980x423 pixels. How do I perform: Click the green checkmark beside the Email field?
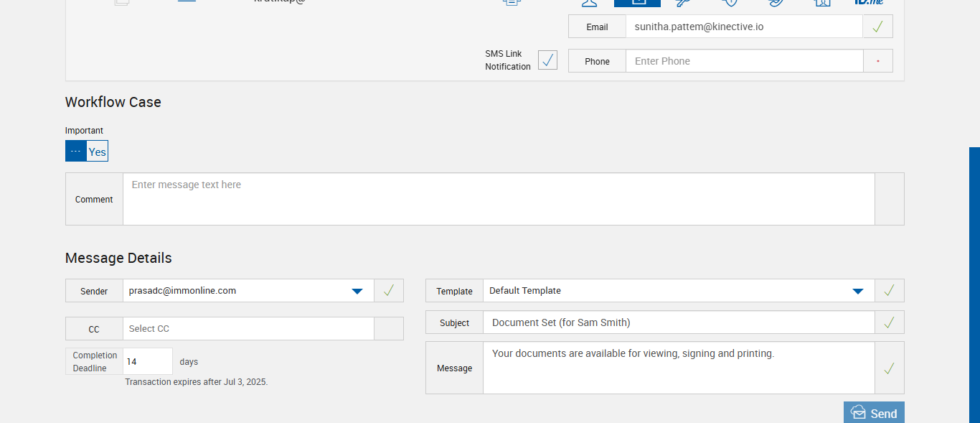(x=877, y=27)
